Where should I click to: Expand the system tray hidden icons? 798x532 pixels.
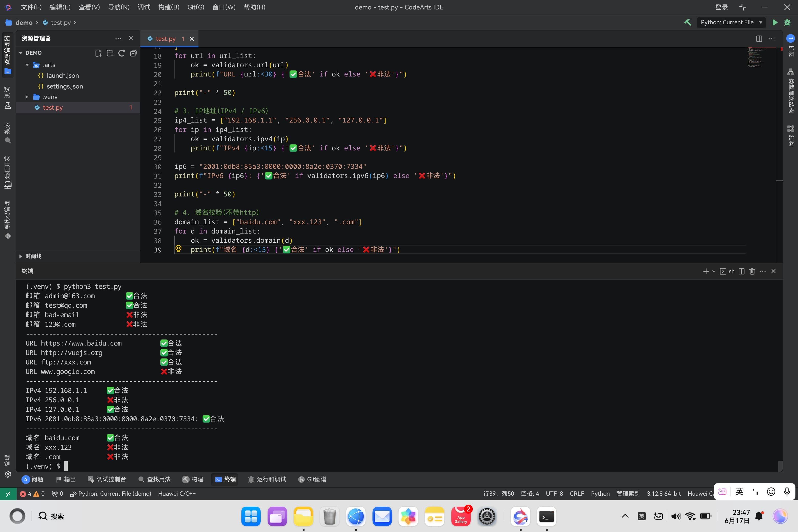pyautogui.click(x=625, y=516)
